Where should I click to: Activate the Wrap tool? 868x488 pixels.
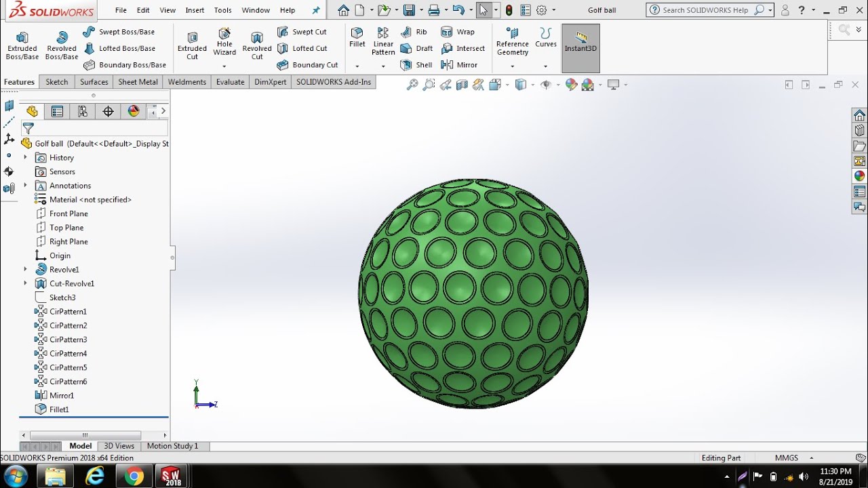pos(458,32)
